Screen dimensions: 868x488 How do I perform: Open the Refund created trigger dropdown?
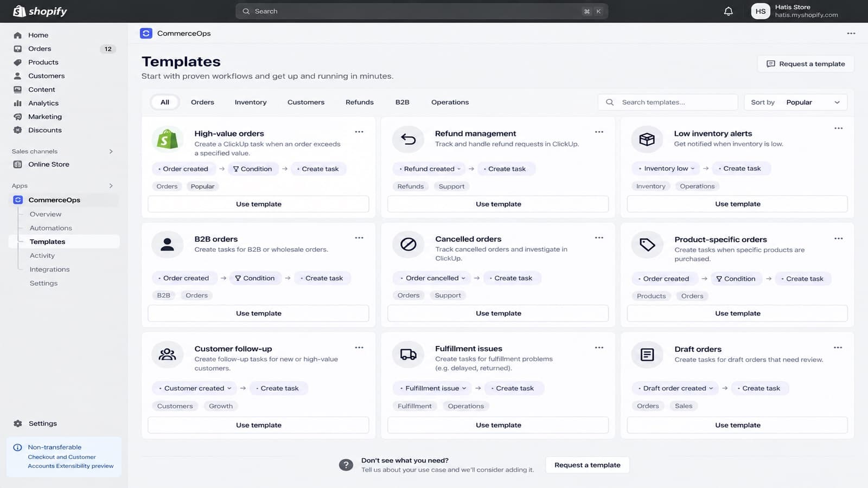coord(429,169)
